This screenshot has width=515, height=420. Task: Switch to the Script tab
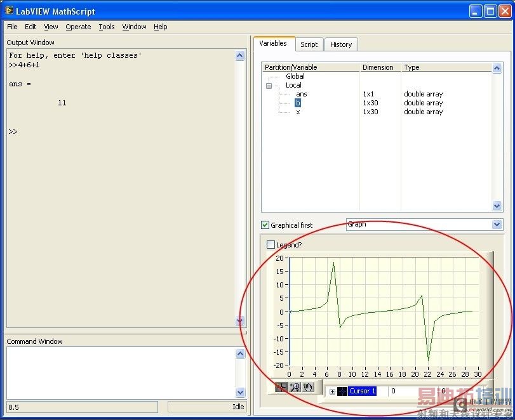[x=309, y=44]
